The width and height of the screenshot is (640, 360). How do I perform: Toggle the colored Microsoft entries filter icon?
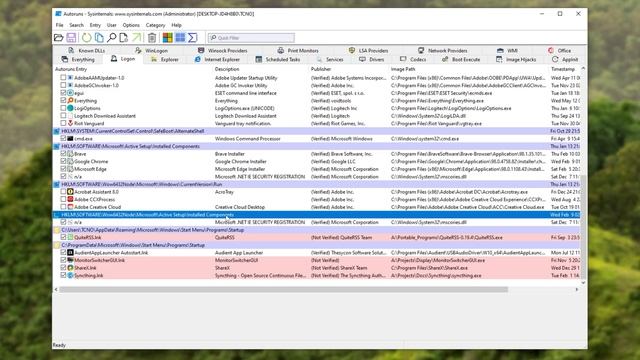point(167,38)
